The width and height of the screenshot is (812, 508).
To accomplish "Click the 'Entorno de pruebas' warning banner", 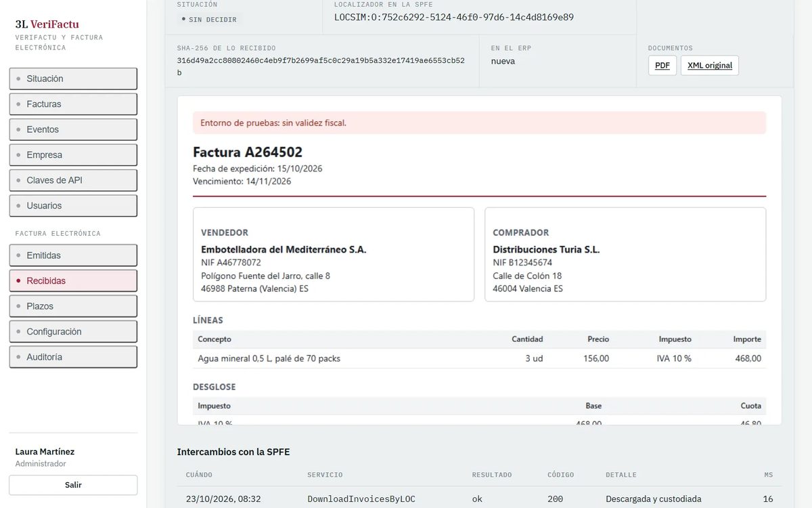I will (x=479, y=123).
